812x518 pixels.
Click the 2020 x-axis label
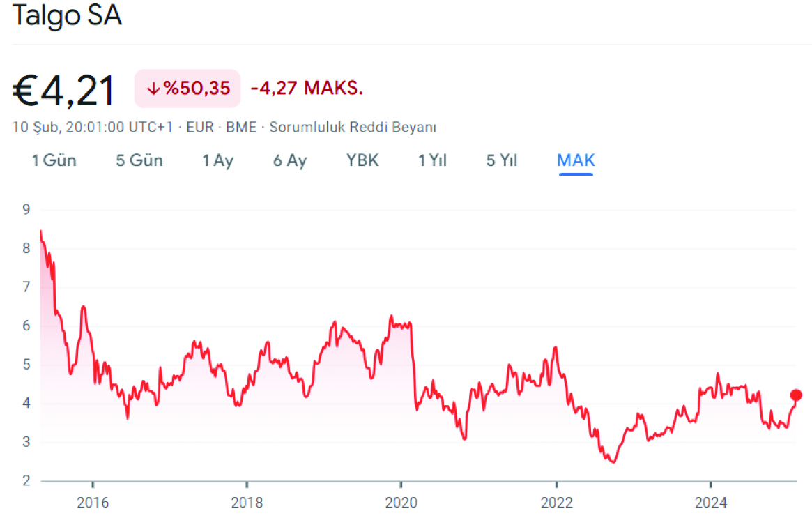[x=401, y=503]
